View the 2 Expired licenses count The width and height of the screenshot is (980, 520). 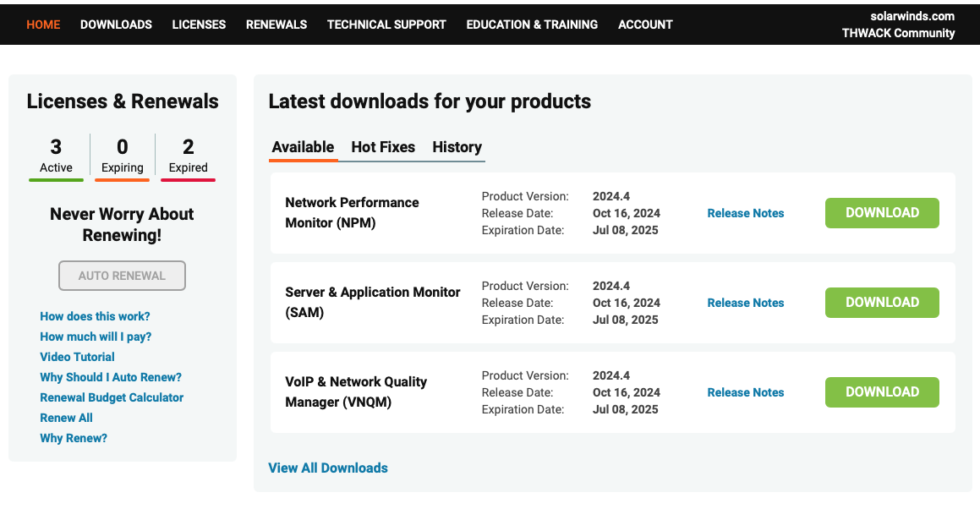188,156
